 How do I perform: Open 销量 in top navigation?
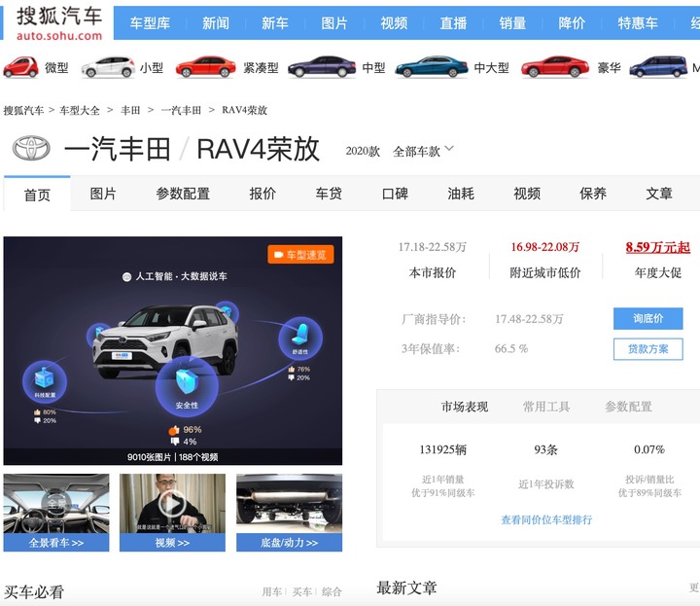pyautogui.click(x=512, y=23)
